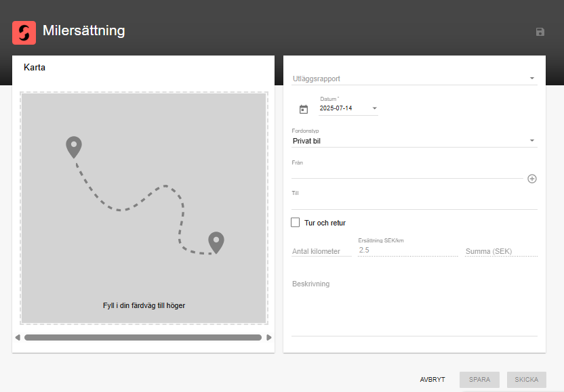Expand the Fordonstyp Privat bil dropdown
Screen dimensions: 564x392
click(414, 141)
